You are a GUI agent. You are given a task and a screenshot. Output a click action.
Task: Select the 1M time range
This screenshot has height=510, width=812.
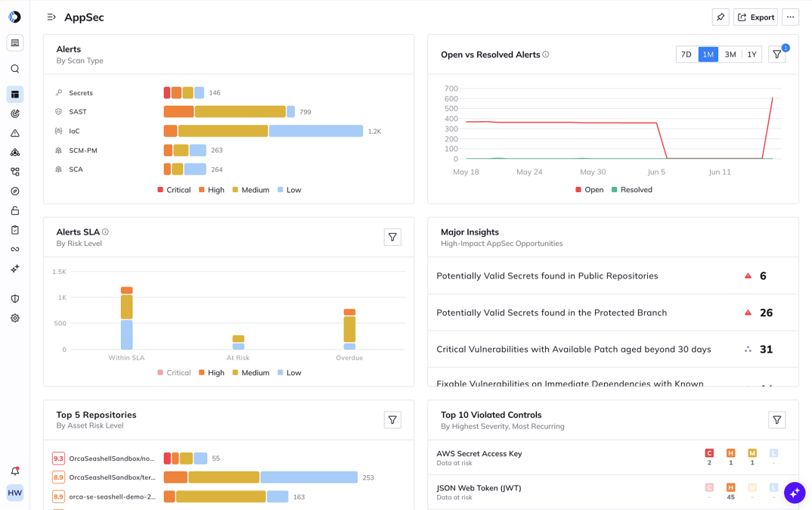pos(708,54)
